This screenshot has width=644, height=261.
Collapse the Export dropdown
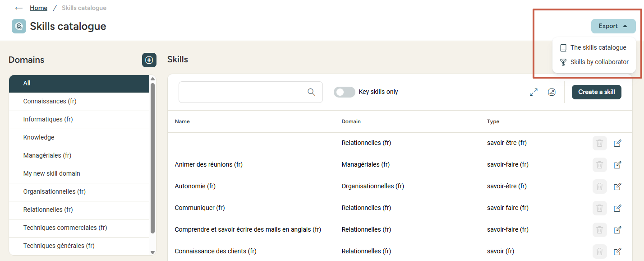(613, 26)
